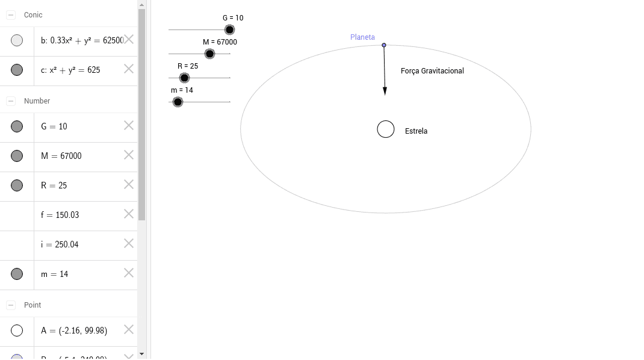This screenshot has height=360, width=644.
Task: Toggle visibility of point A
Action: 17,331
